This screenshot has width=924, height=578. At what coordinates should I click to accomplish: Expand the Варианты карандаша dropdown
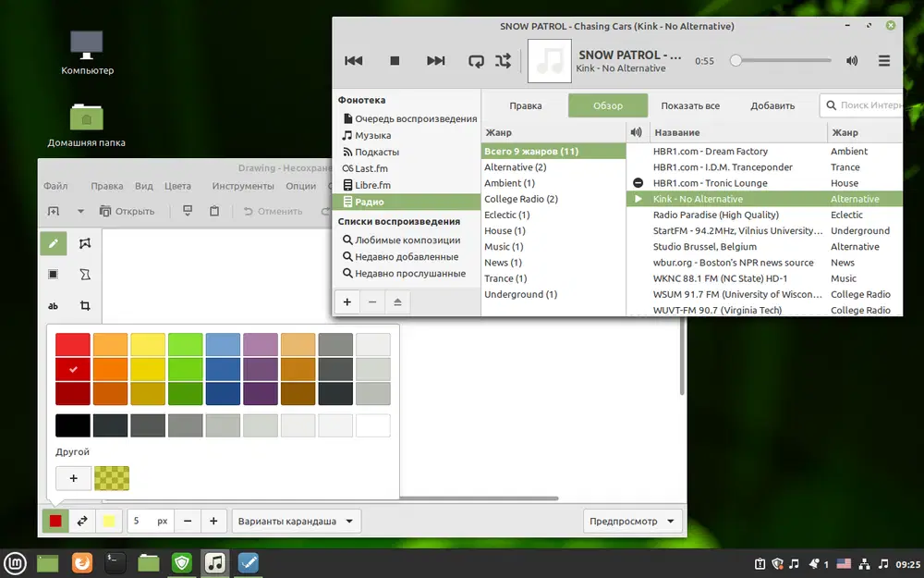(x=296, y=522)
